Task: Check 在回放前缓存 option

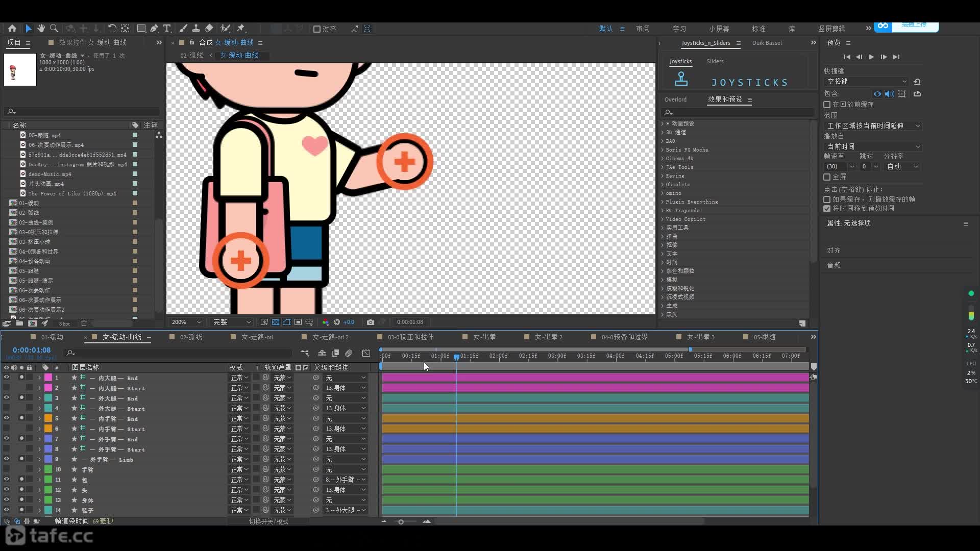Action: click(827, 104)
